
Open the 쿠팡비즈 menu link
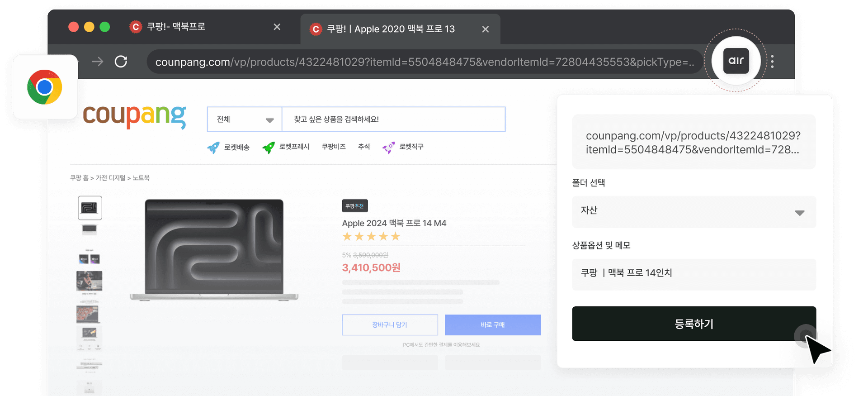click(x=334, y=147)
